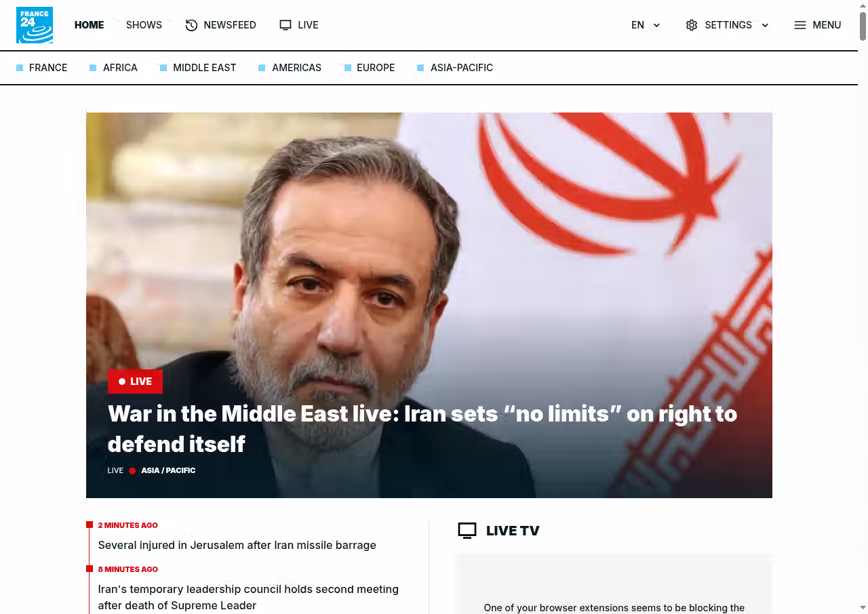Click the Settings gear icon

[x=692, y=25]
